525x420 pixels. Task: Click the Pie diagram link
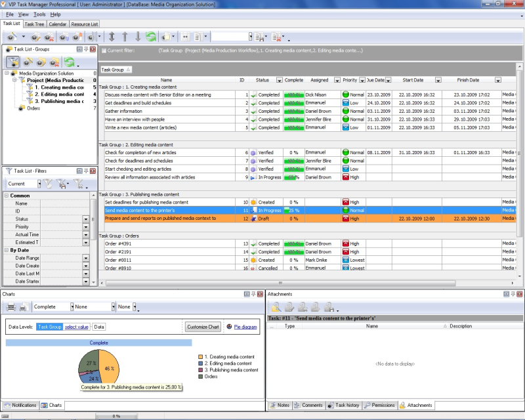pos(245,326)
